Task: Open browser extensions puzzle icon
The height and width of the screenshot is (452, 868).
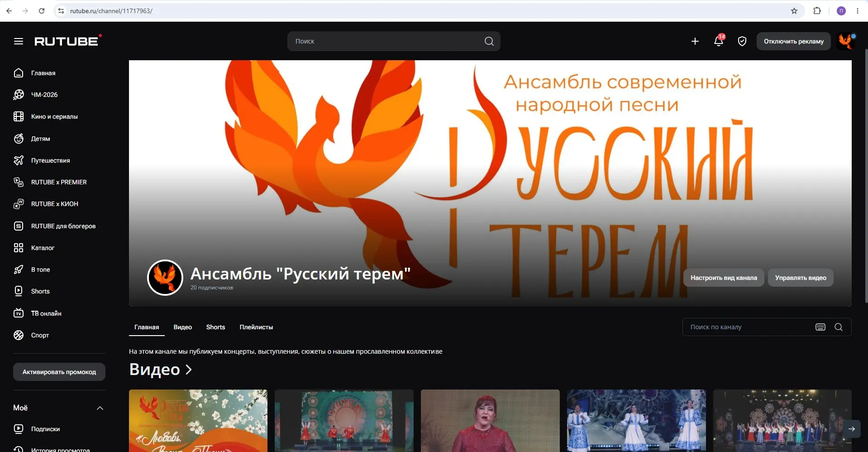Action: click(817, 11)
